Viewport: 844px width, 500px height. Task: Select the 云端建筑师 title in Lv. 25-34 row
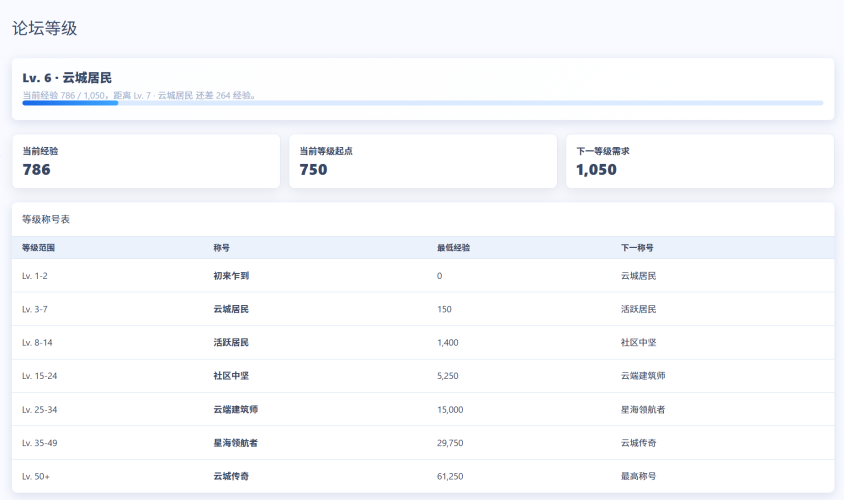pyautogui.click(x=235, y=410)
